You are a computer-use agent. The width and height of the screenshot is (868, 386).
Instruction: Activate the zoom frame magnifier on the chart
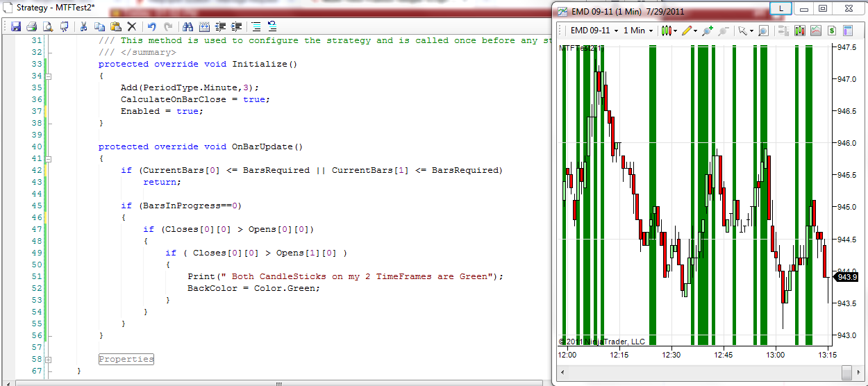coord(763,31)
